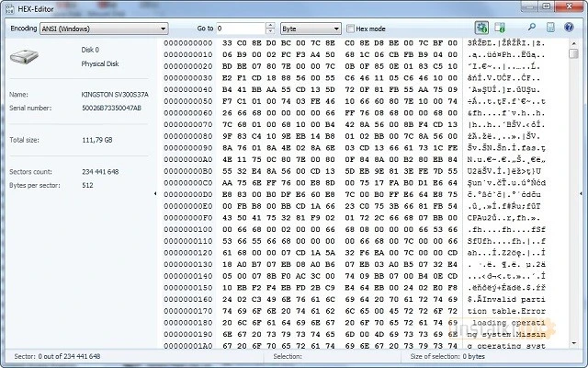Viewport: 588px width, 368px height.
Task: Collapse the right text panel arrow
Action: 581,193
